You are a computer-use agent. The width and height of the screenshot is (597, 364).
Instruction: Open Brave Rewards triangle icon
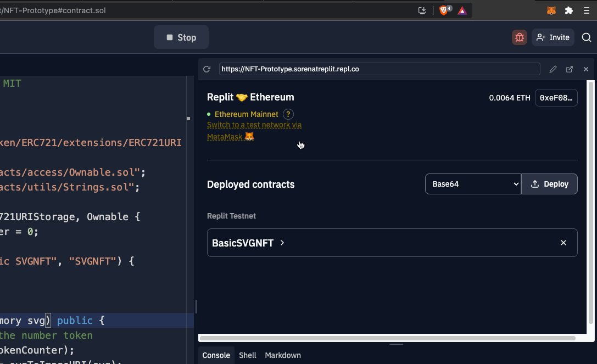(x=462, y=10)
